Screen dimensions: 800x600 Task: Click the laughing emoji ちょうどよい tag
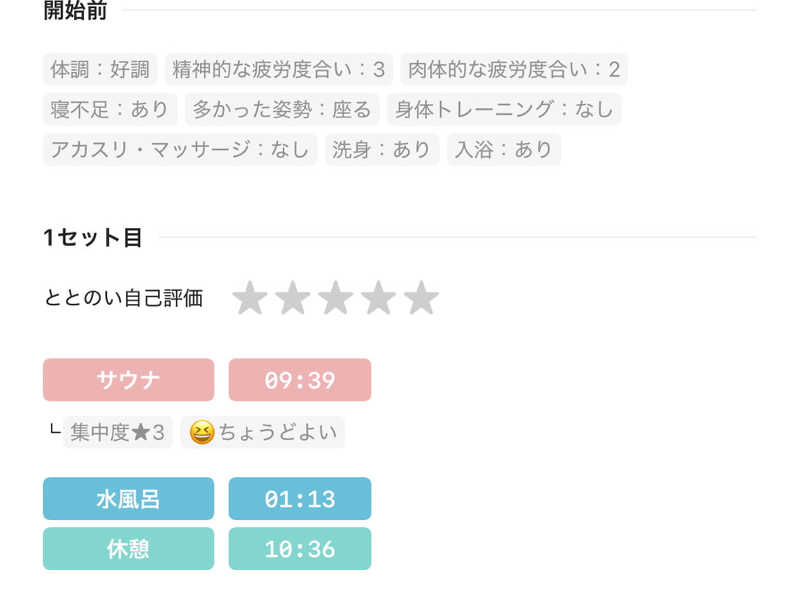263,432
